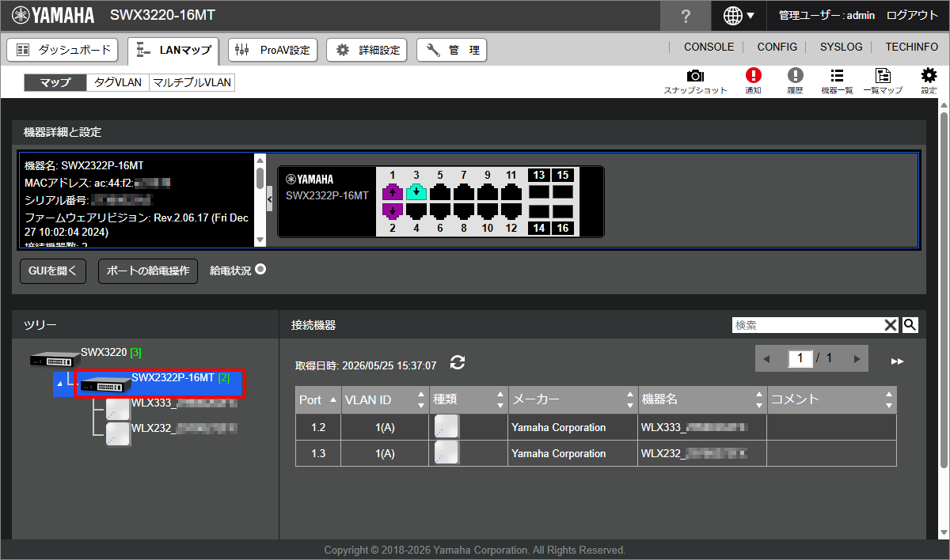Open the CONFIG link
Screen dimensions: 950x560
(x=777, y=47)
